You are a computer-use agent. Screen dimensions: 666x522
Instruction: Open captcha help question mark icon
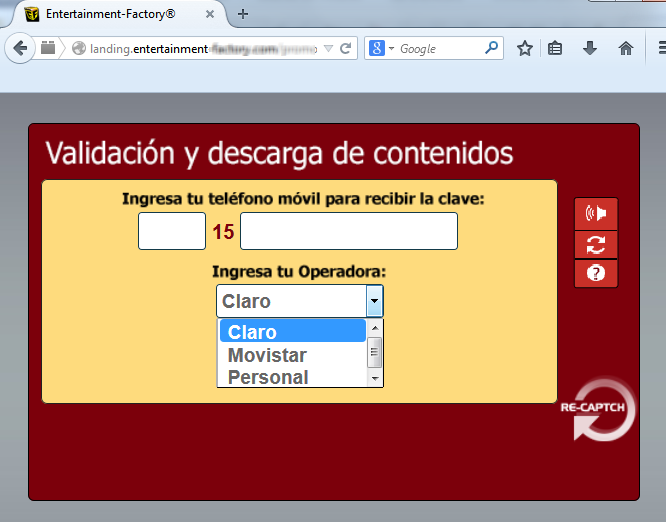(x=596, y=272)
